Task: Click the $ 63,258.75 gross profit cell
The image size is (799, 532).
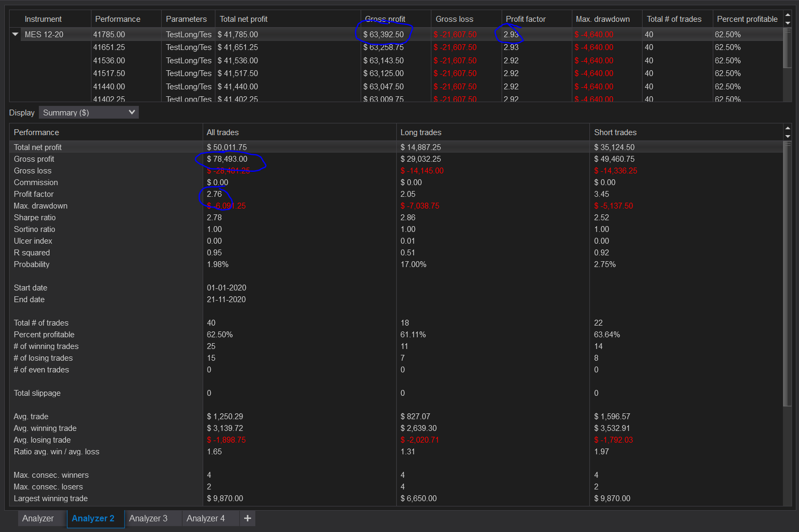Action: (x=384, y=47)
